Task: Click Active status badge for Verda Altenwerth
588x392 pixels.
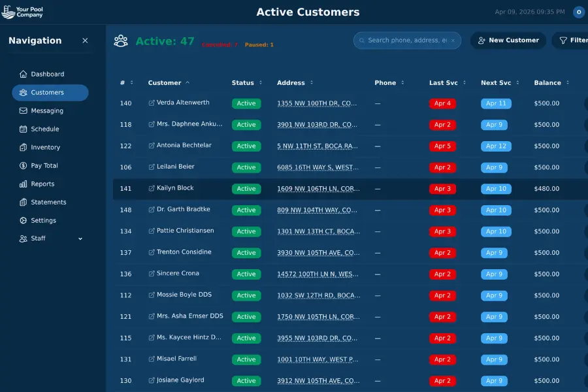Action: (x=246, y=103)
